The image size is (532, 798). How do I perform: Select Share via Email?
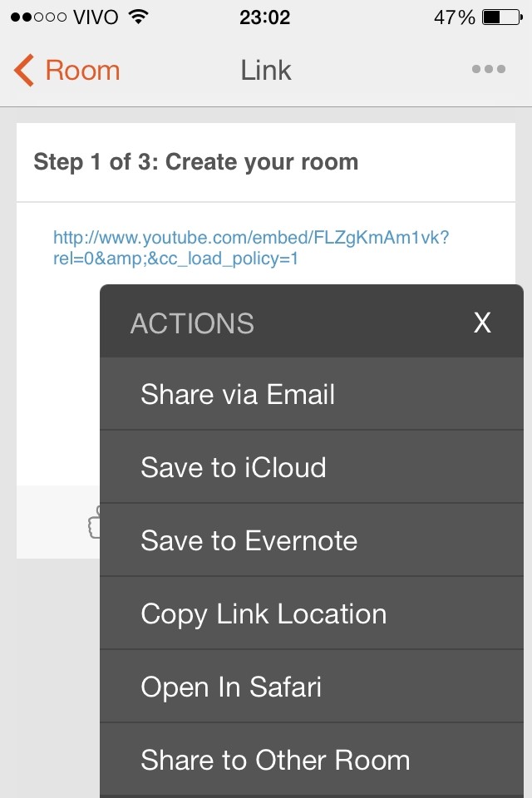tap(238, 394)
